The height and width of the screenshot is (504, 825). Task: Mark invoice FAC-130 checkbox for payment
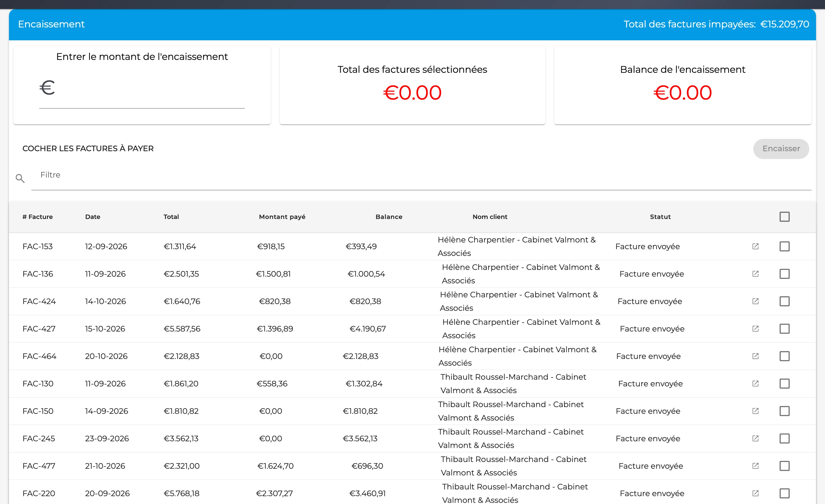coord(784,384)
